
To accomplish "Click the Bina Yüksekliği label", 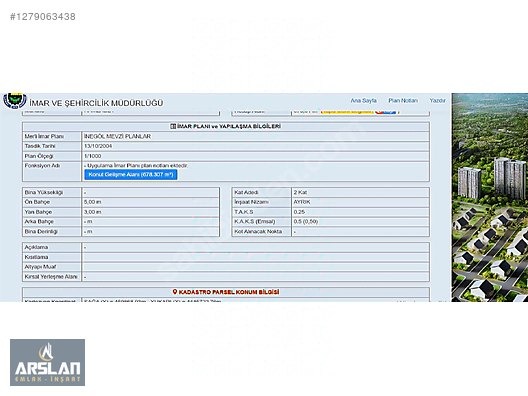I will 43,192.
